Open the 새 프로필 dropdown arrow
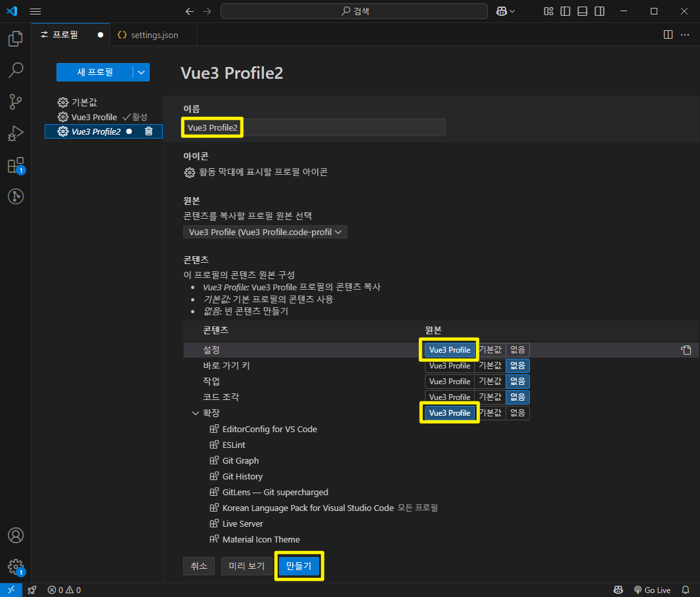700x597 pixels. pos(141,72)
